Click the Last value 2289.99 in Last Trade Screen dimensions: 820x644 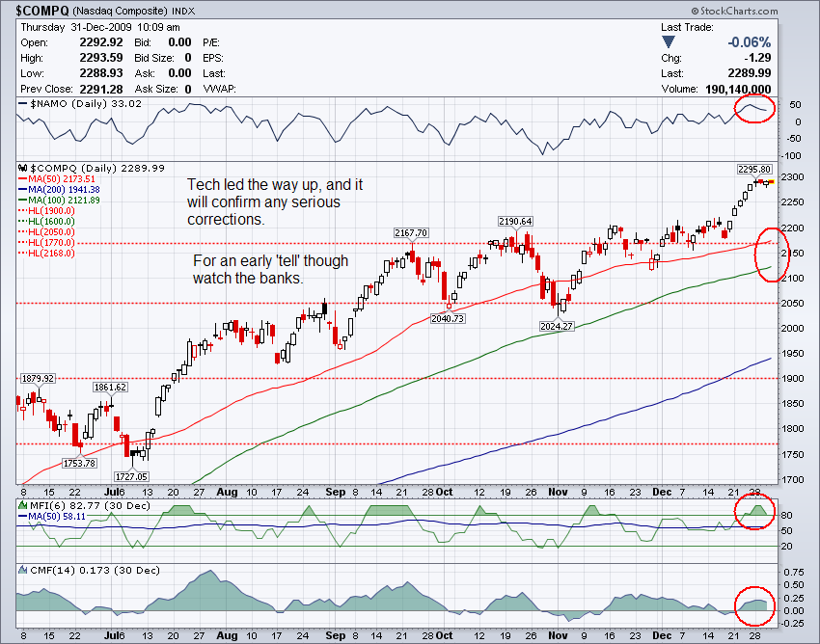click(x=749, y=73)
